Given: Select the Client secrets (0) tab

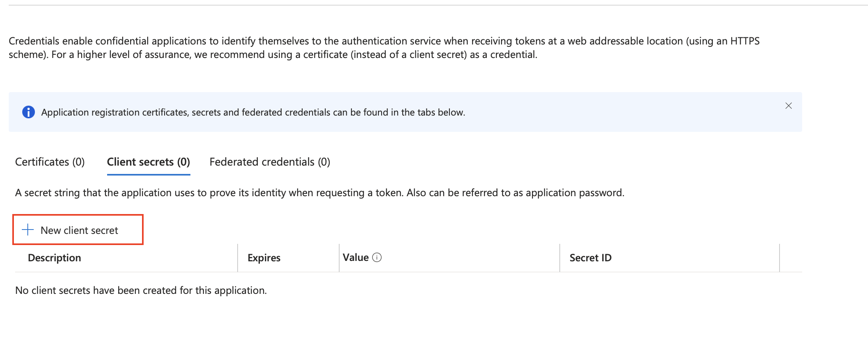Looking at the screenshot, I should [x=148, y=162].
